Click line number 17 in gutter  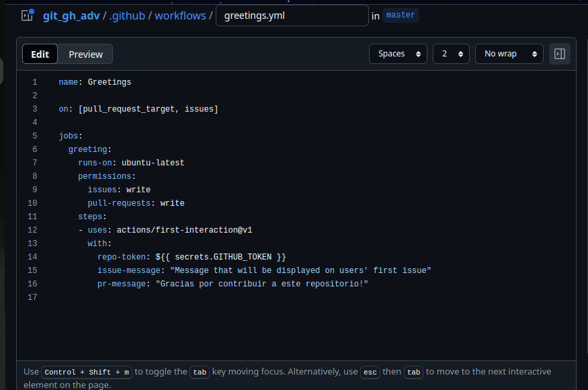(32, 297)
